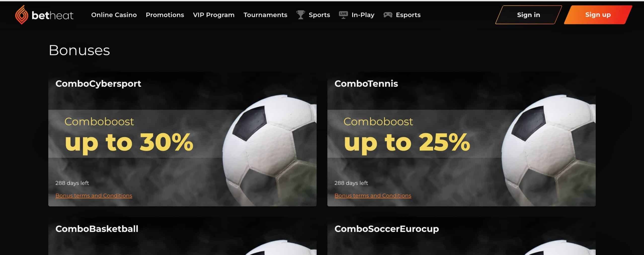
Task: Click the Sign in button
Action: click(x=529, y=15)
